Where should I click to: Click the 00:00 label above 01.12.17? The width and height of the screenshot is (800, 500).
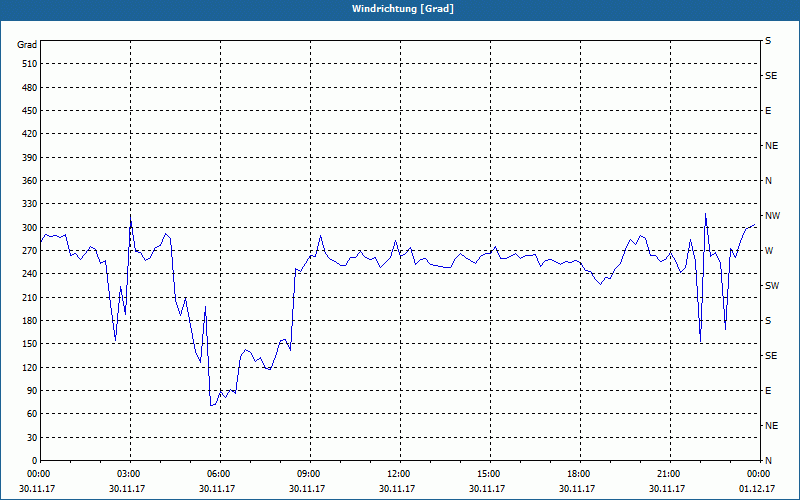(x=759, y=473)
